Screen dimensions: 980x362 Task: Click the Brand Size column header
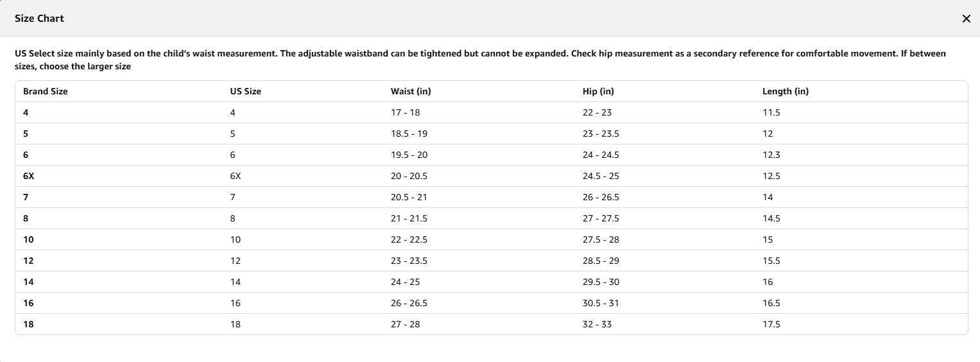[46, 91]
